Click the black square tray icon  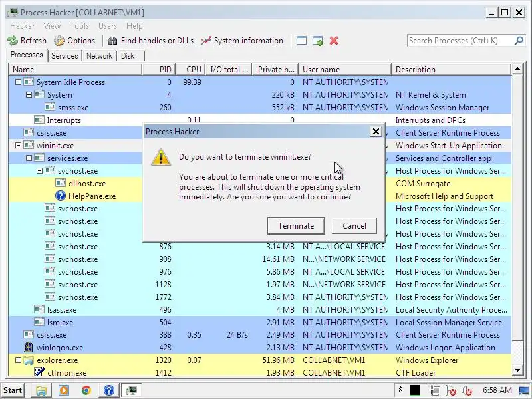[x=415, y=390]
